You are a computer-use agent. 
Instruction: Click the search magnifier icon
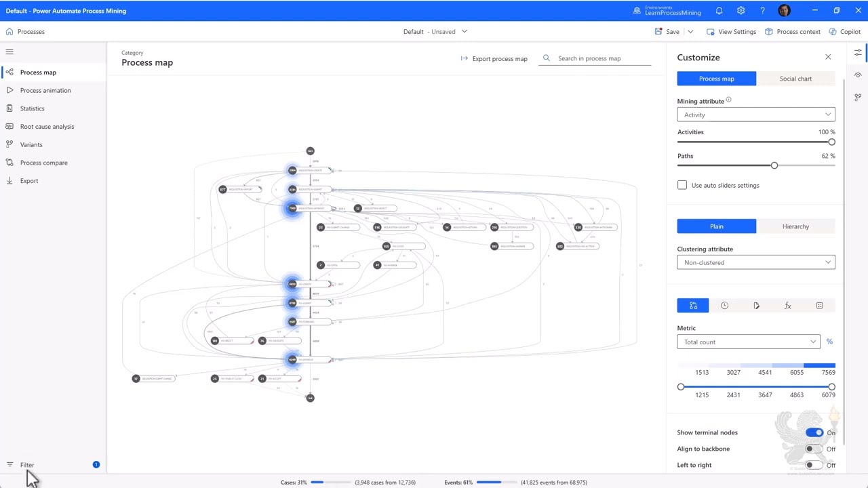547,58
